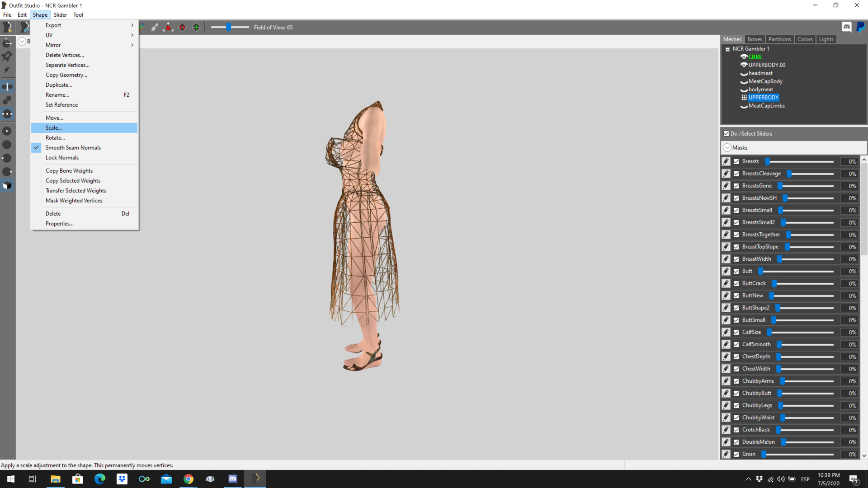Choose Delete Vertices... menu entry

(x=84, y=55)
